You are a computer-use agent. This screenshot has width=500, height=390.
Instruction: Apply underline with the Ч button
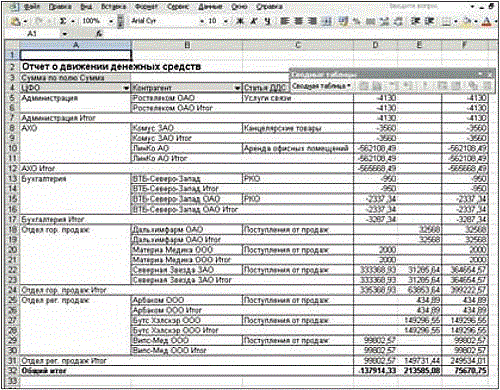[x=267, y=21]
